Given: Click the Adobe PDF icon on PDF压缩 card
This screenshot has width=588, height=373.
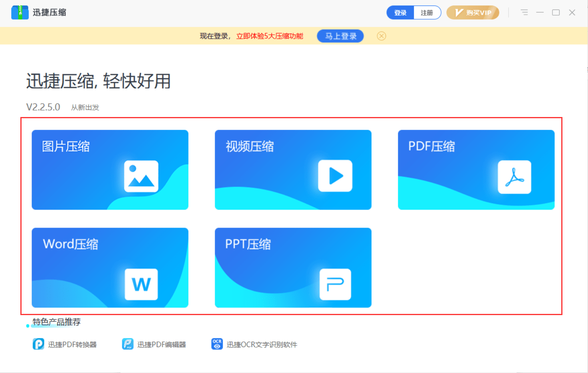Looking at the screenshot, I should tap(515, 177).
